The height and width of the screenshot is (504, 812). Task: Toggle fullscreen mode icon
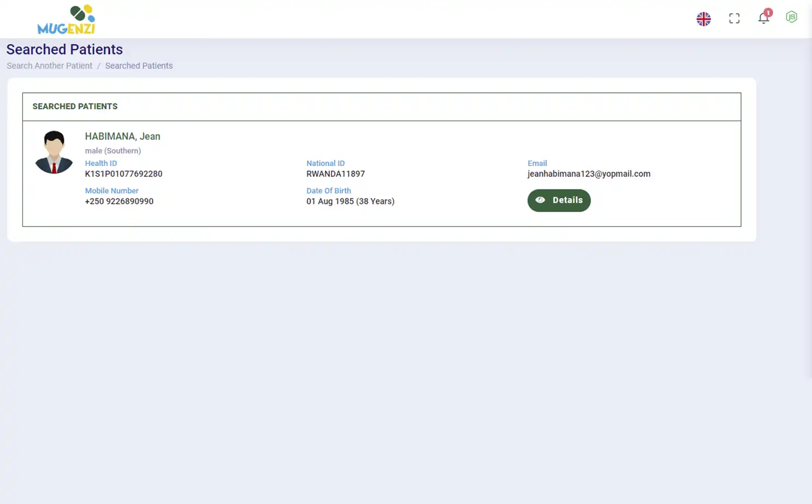pyautogui.click(x=734, y=19)
